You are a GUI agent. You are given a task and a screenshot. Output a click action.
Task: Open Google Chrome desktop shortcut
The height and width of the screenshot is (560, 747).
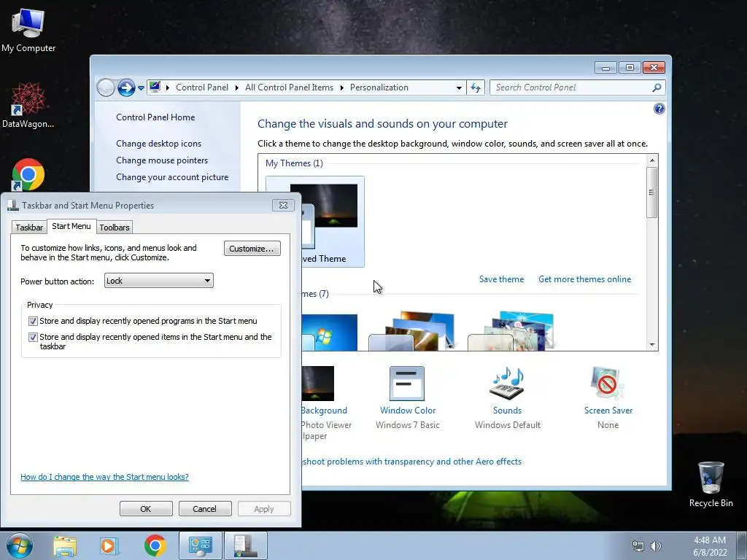pos(28,174)
